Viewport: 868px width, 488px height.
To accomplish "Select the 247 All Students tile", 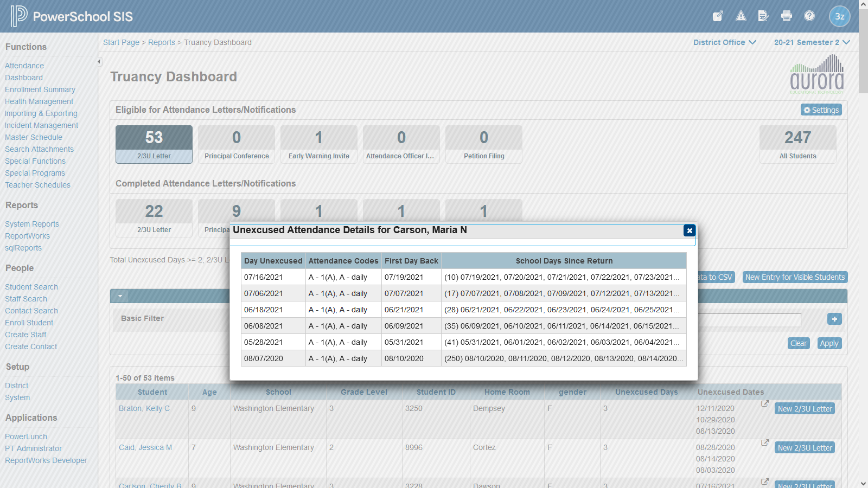I will point(797,144).
